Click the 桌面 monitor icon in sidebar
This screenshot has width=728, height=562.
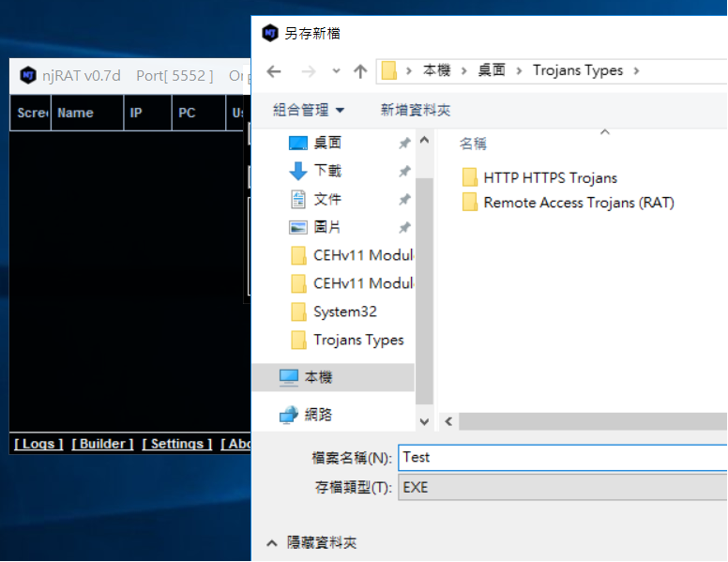(298, 143)
